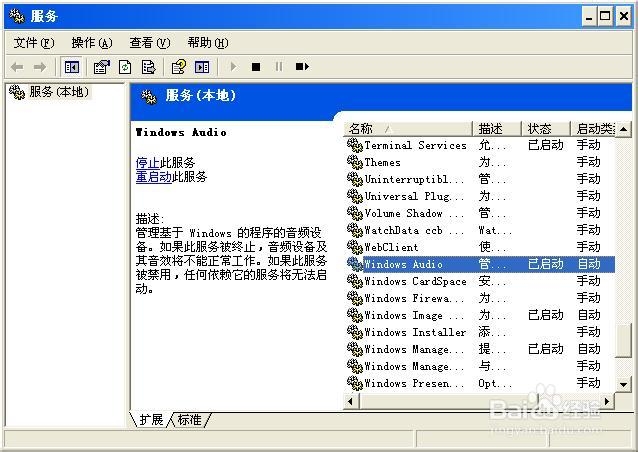
Task: Click the Pause Service icon
Action: 279,66
